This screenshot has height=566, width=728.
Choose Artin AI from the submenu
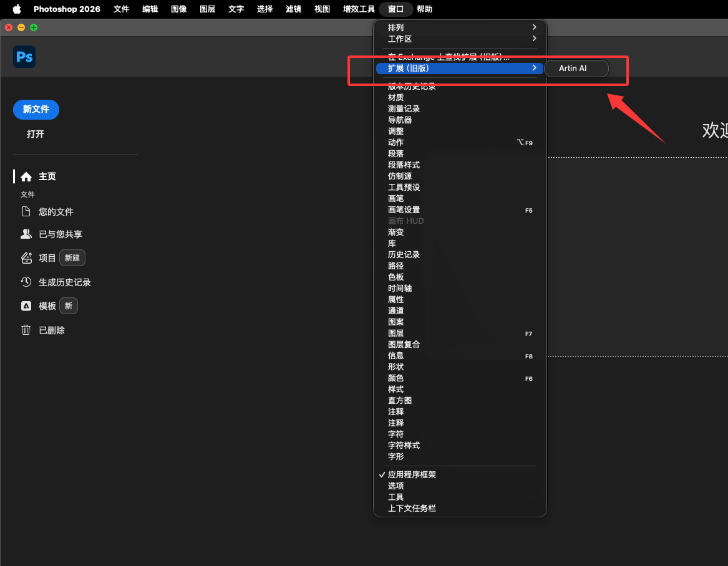[x=576, y=68]
